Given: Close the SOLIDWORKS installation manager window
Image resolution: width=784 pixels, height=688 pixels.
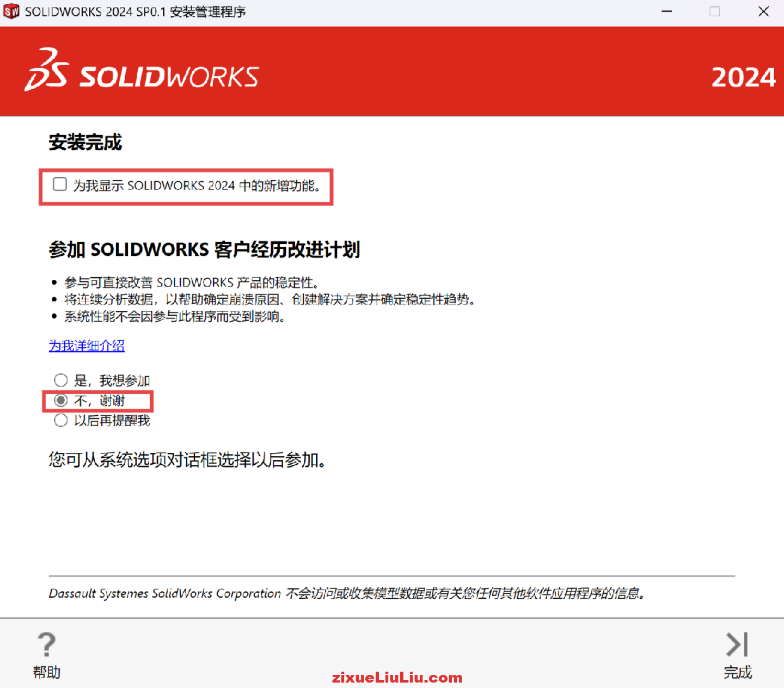Looking at the screenshot, I should tap(764, 11).
